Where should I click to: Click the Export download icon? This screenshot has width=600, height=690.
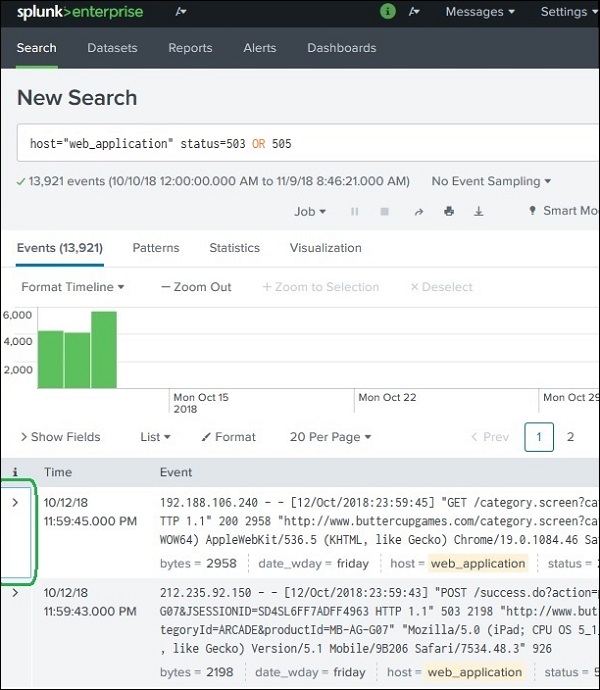point(479,212)
